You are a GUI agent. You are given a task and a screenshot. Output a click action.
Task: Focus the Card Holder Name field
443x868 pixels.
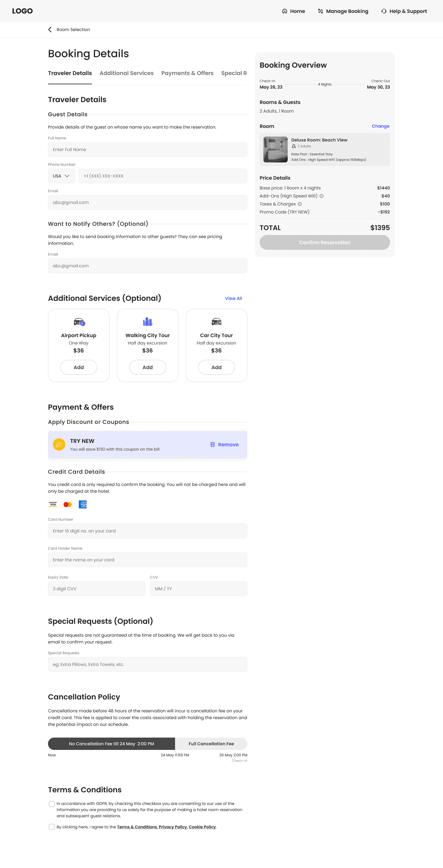click(147, 560)
